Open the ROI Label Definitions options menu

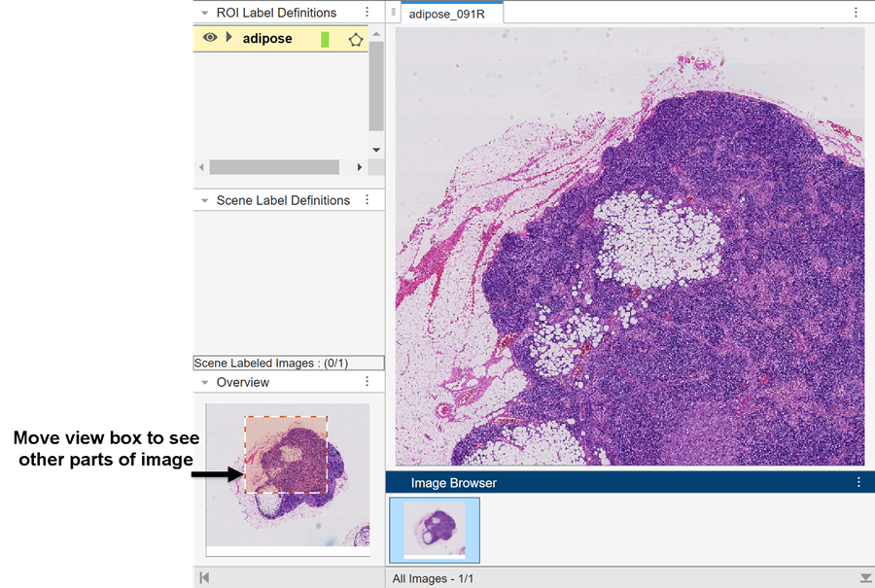click(367, 12)
